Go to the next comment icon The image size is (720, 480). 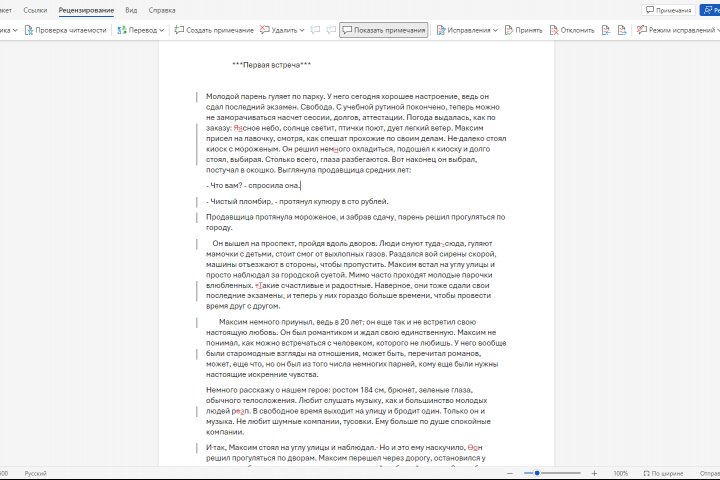pos(331,30)
